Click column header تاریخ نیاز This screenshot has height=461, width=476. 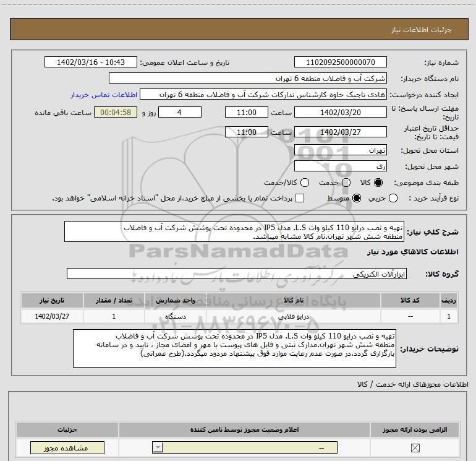(x=52, y=301)
